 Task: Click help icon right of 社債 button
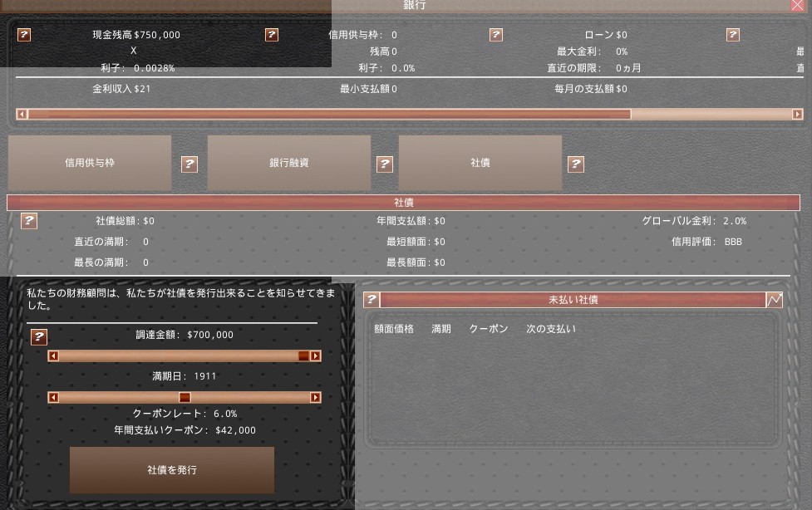[x=576, y=164]
